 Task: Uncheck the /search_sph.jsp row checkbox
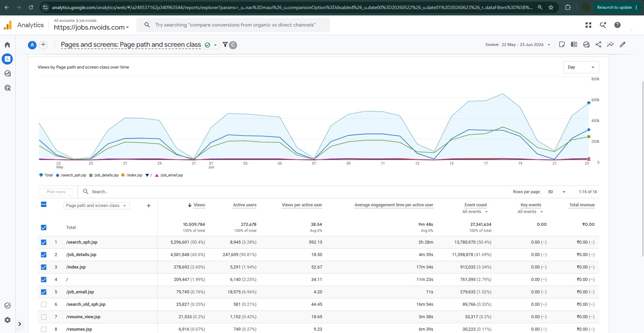[44, 242]
